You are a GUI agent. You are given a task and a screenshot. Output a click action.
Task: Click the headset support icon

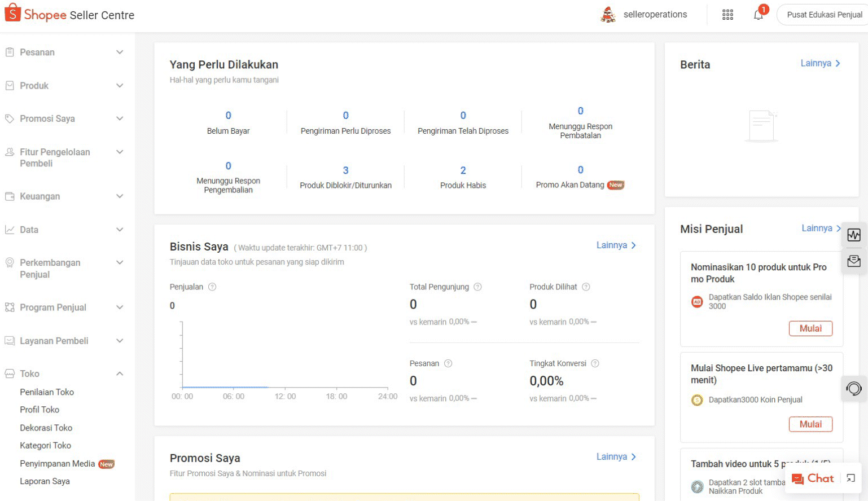click(x=853, y=389)
